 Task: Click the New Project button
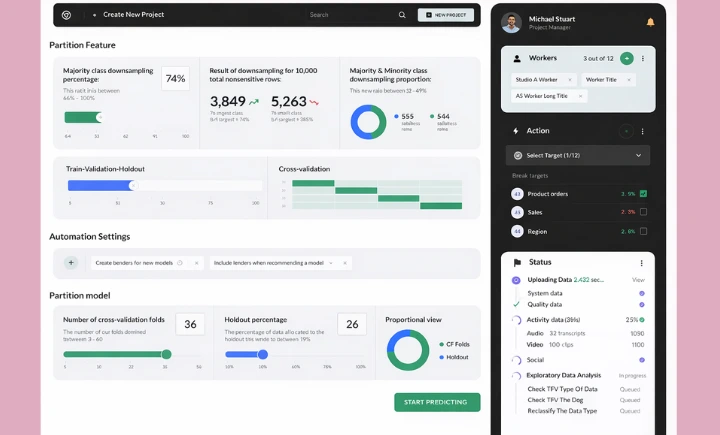445,15
